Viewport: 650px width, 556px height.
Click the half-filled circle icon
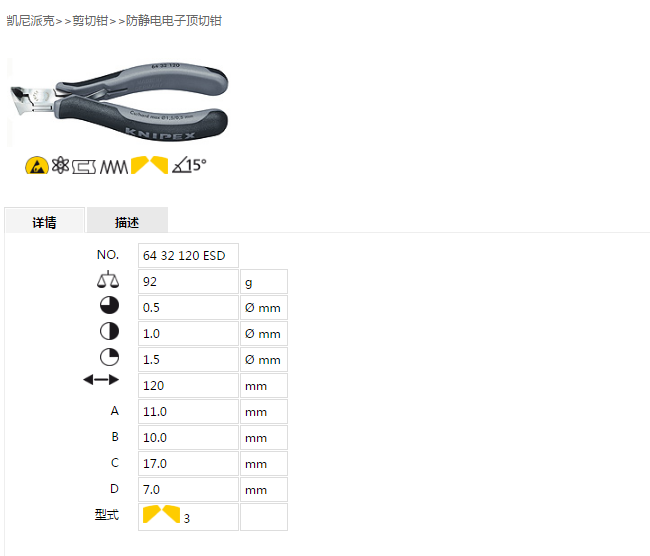coord(109,331)
